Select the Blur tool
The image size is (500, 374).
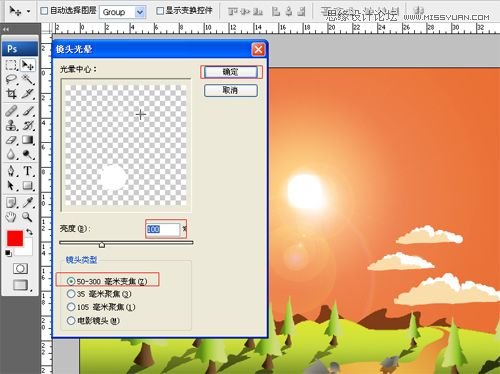point(11,154)
